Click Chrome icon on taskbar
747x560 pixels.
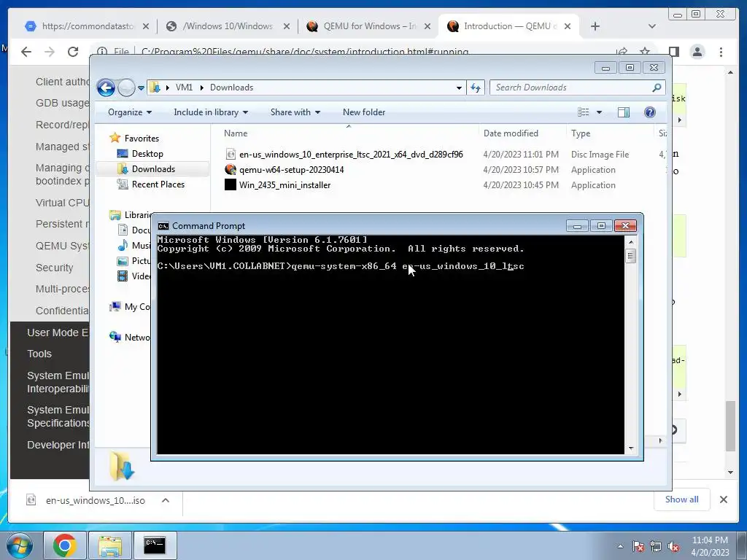pyautogui.click(x=65, y=545)
